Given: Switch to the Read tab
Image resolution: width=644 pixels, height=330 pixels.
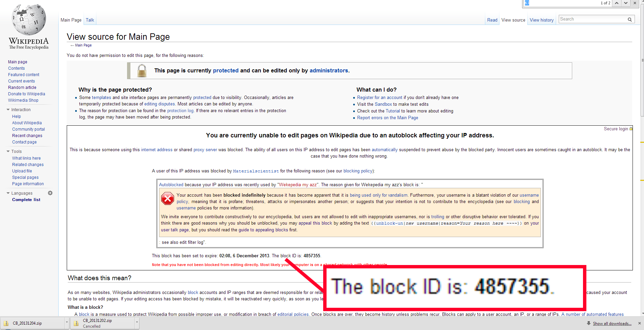Looking at the screenshot, I should [x=492, y=20].
